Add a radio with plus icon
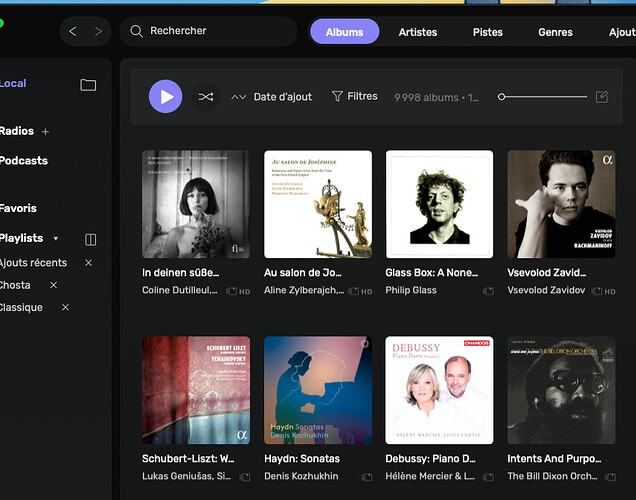Screen dimensions: 636x500 coord(45,132)
